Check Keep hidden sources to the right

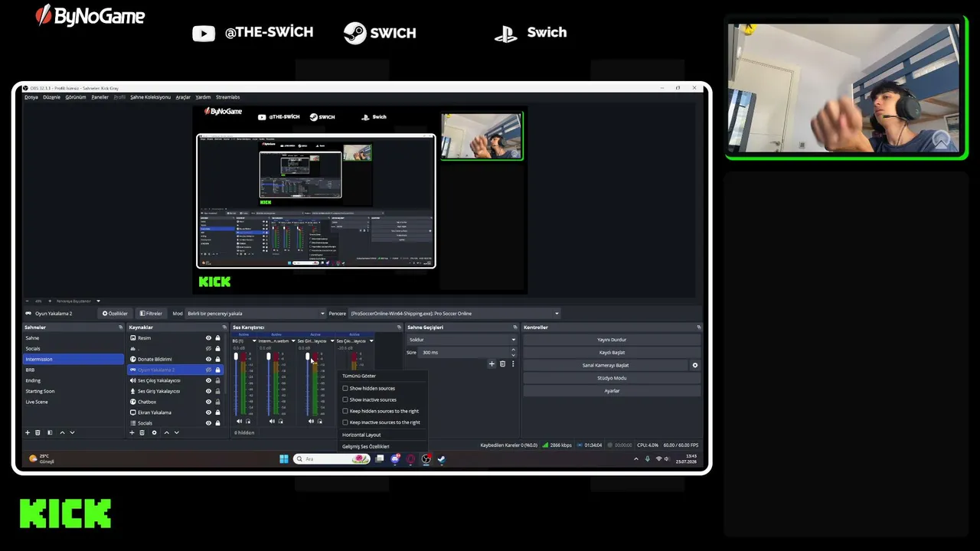pos(345,411)
